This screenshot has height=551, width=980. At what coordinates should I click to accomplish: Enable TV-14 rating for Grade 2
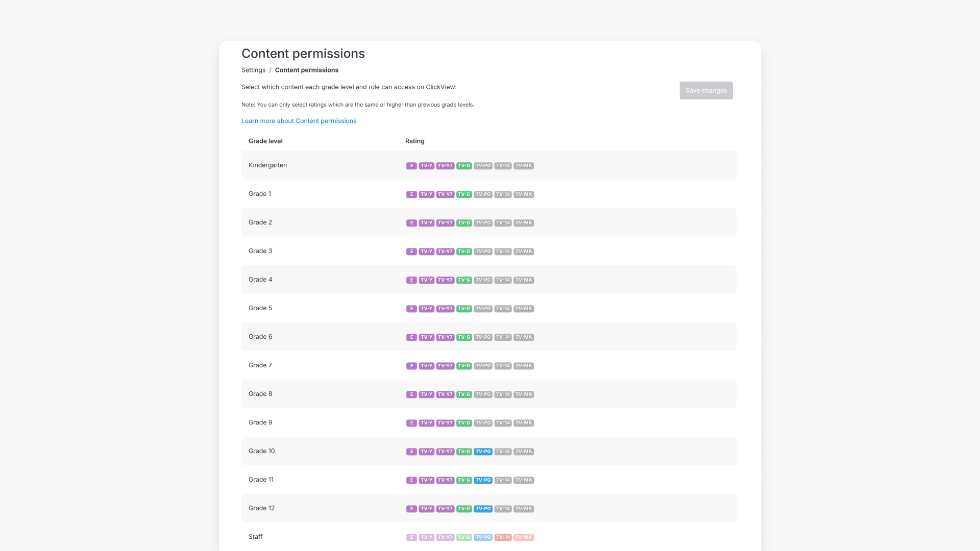pyautogui.click(x=503, y=222)
